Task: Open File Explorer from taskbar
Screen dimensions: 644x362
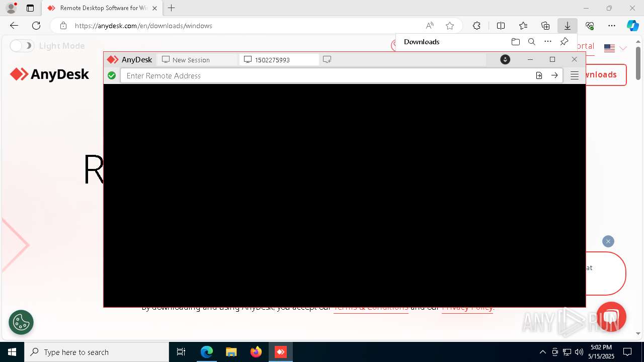Action: [x=231, y=352]
